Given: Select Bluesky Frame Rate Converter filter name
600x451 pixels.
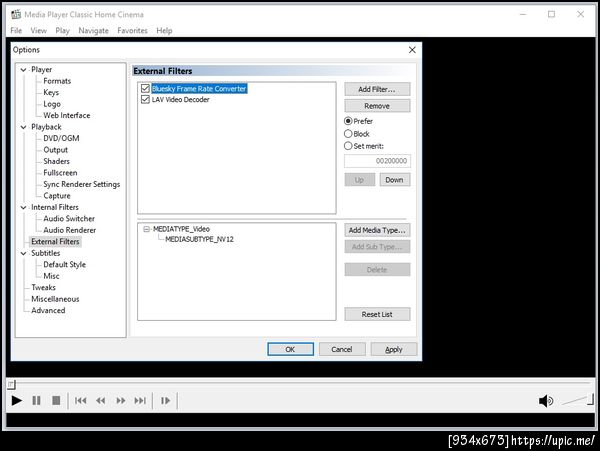Looking at the screenshot, I should (199, 88).
